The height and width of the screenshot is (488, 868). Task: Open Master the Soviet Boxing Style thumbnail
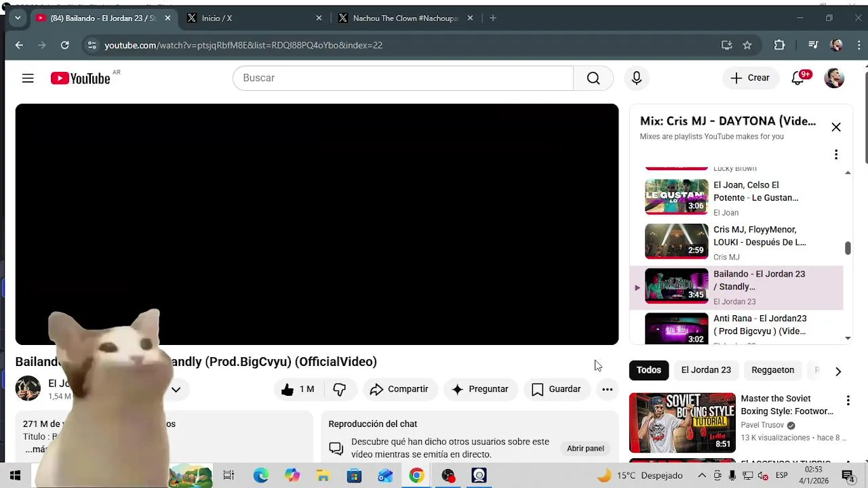[682, 422]
